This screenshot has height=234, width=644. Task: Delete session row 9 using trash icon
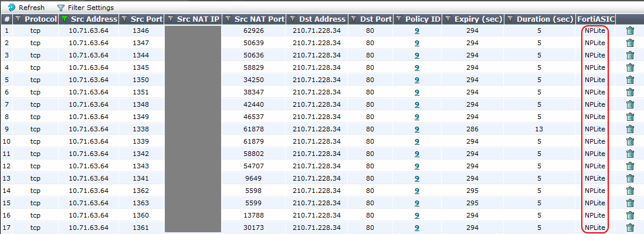(630, 129)
